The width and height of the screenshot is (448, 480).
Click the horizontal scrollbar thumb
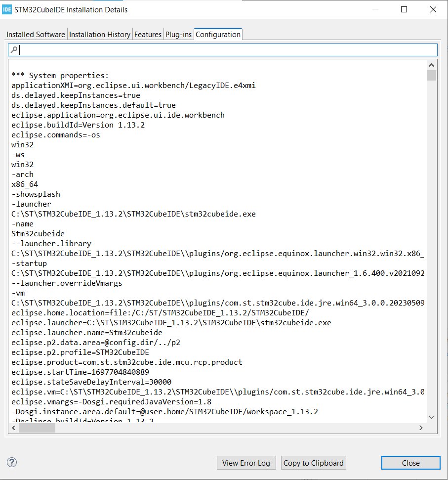point(38,428)
